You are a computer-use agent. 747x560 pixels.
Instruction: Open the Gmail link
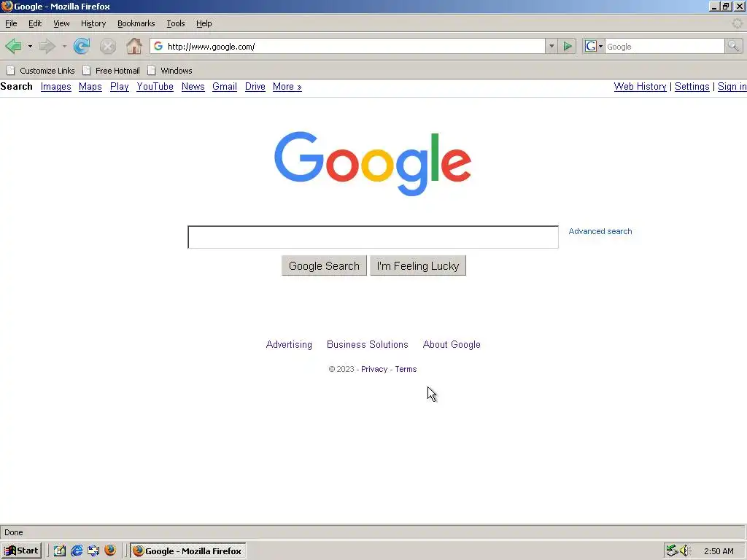pos(225,87)
